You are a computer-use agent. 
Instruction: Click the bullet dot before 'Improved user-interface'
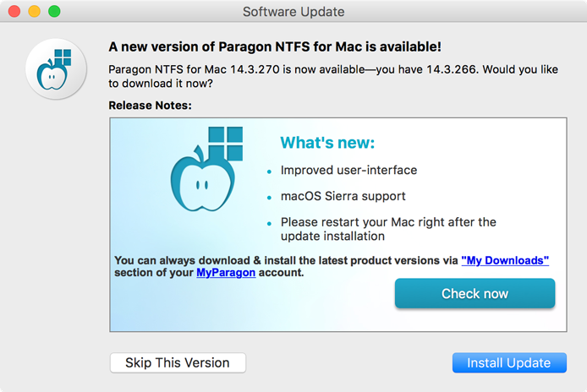pyautogui.click(x=270, y=171)
